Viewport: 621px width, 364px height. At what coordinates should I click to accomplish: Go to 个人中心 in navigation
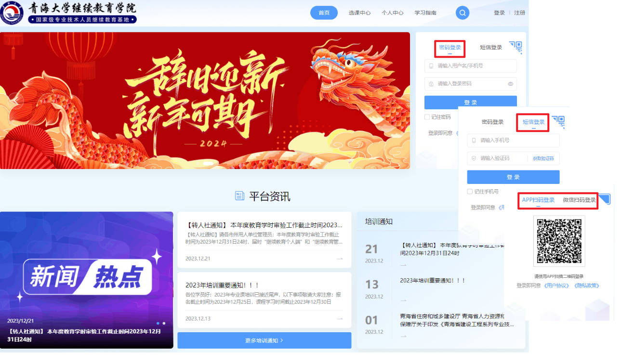click(392, 13)
